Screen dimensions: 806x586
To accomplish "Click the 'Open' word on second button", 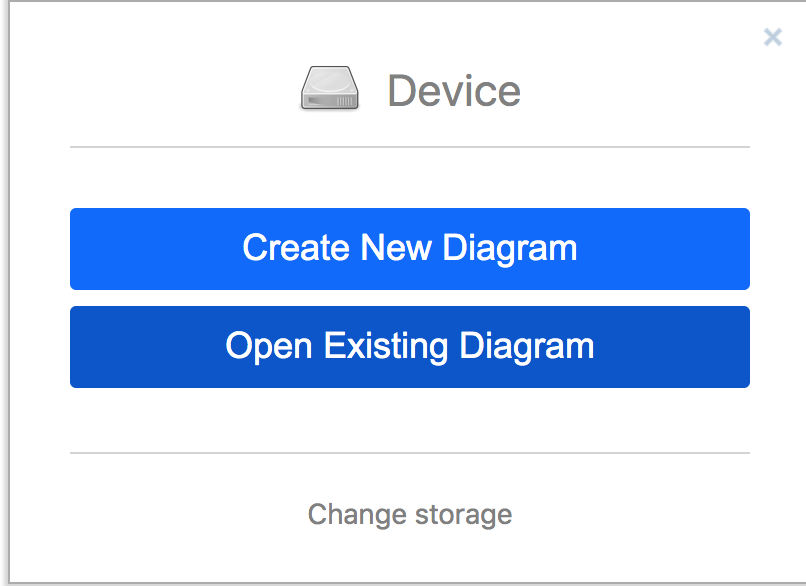I will 269,347.
